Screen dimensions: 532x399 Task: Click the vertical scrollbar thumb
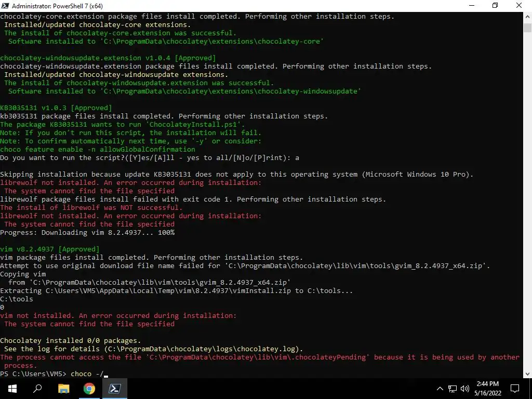pos(527,28)
